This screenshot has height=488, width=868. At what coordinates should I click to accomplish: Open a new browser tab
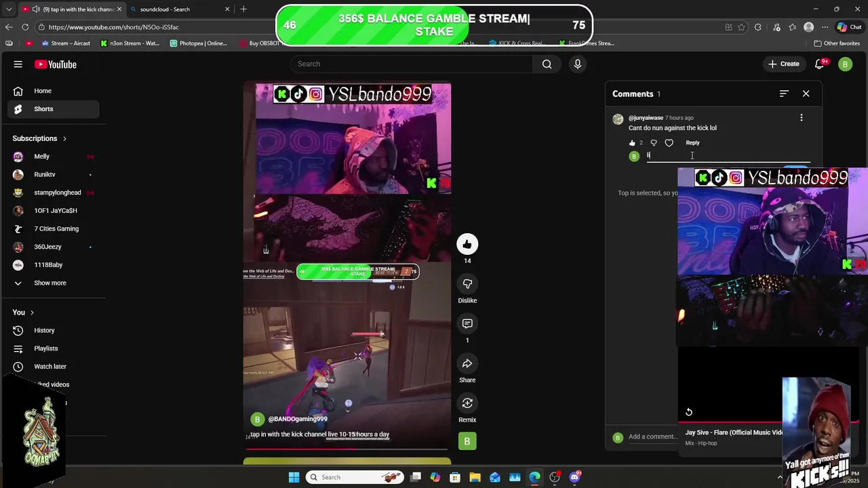pos(243,9)
